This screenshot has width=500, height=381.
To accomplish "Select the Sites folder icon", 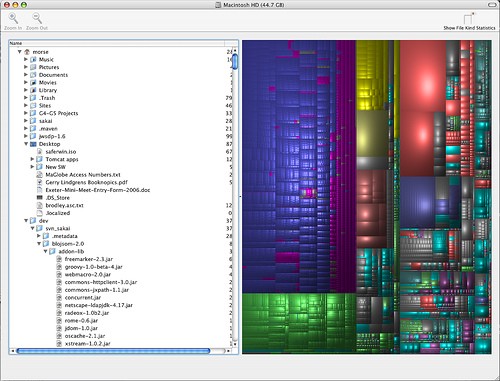I will click(x=33, y=105).
